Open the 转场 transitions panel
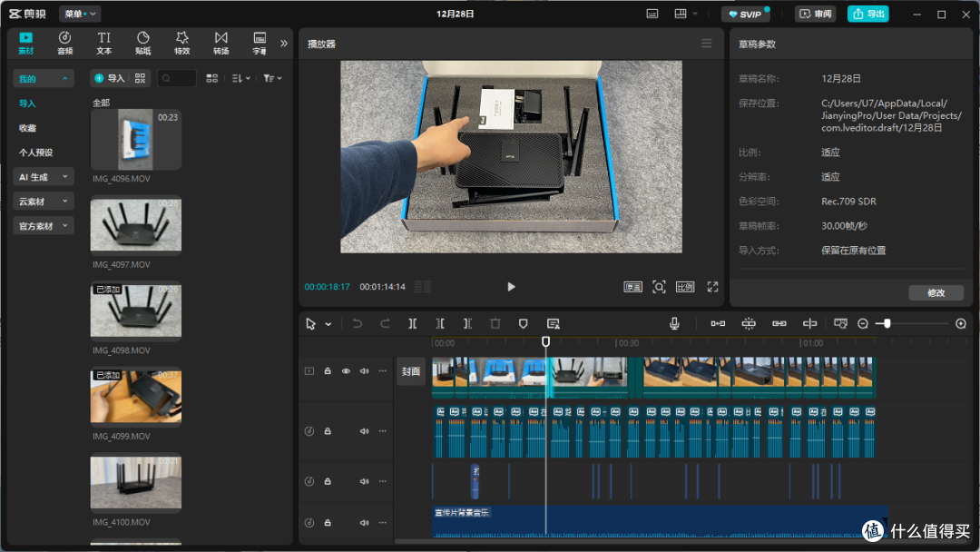The image size is (980, 552). pyautogui.click(x=220, y=44)
